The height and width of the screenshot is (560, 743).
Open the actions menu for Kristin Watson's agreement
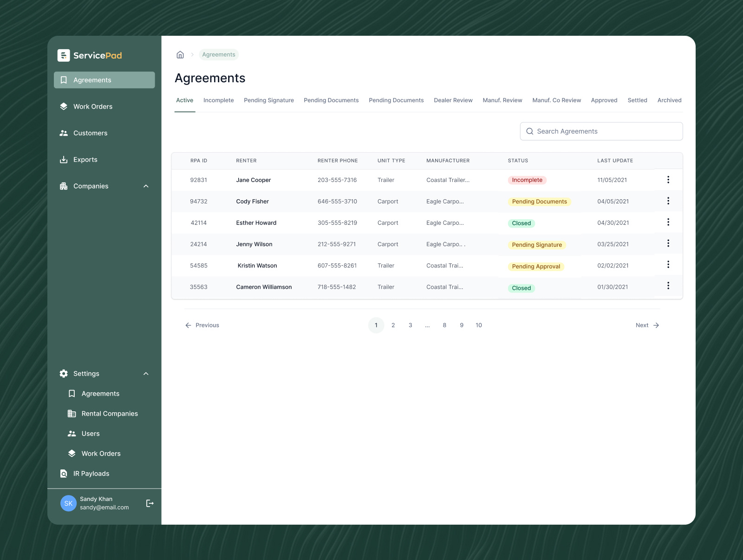point(668,264)
